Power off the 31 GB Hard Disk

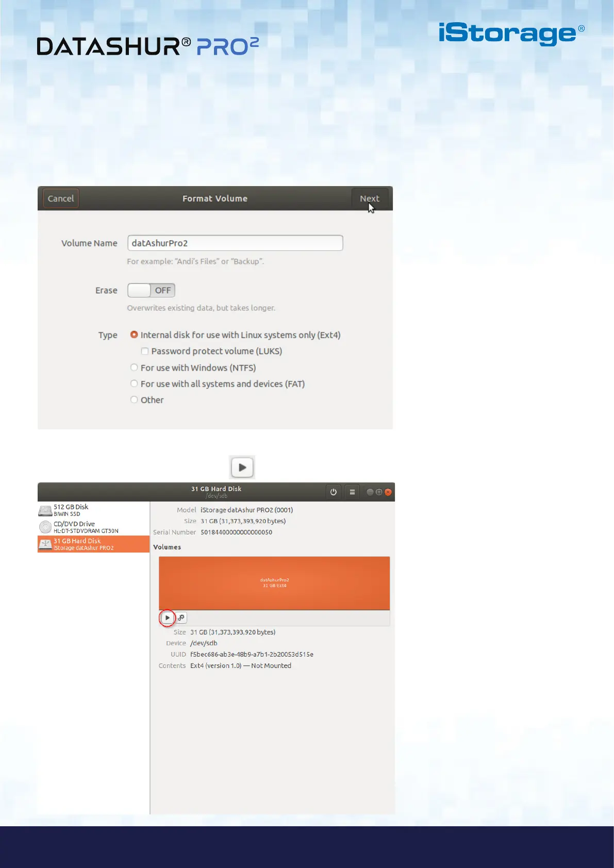pos(334,492)
